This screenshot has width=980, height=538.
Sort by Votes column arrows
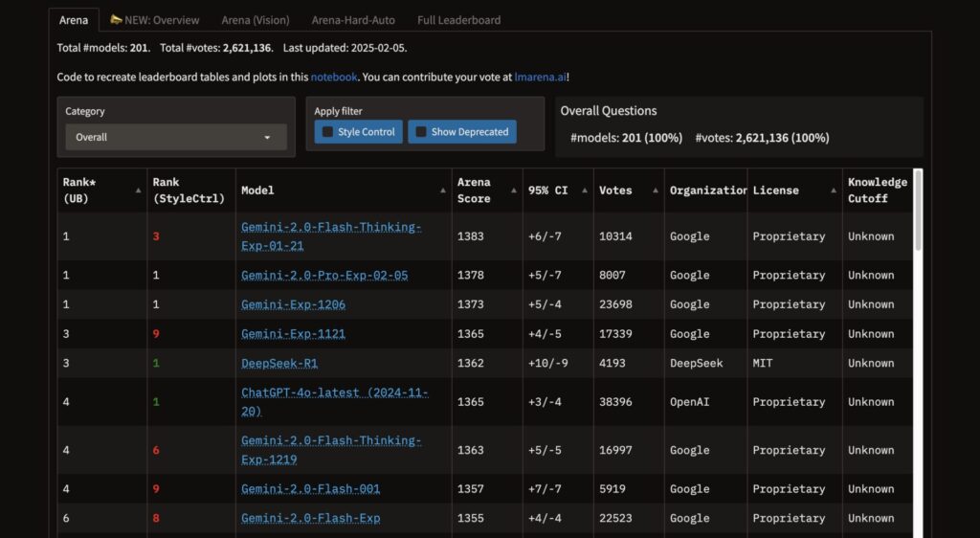[x=655, y=191]
